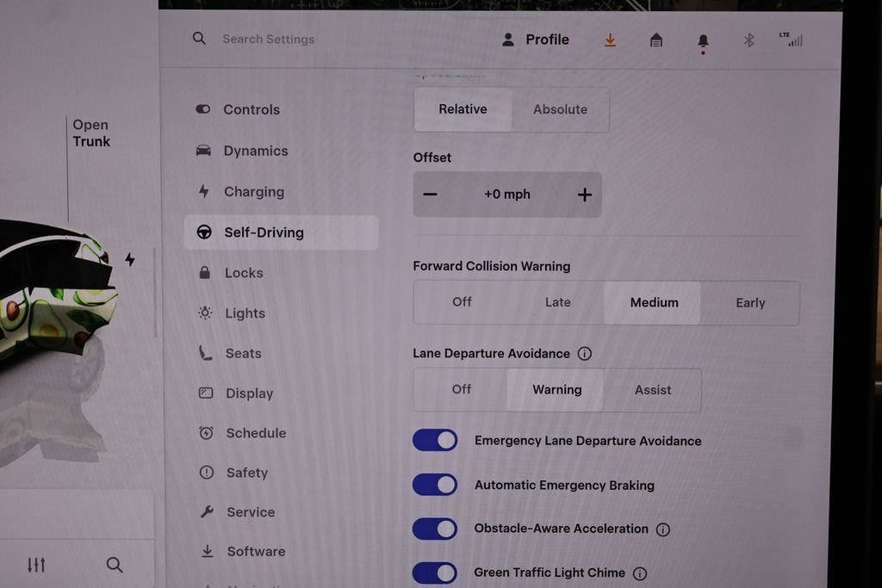
Task: Tap Open Trunk on car view
Action: tap(91, 133)
